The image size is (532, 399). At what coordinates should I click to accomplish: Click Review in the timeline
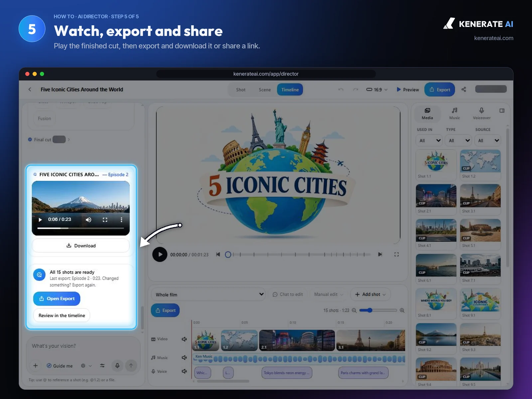point(62,316)
